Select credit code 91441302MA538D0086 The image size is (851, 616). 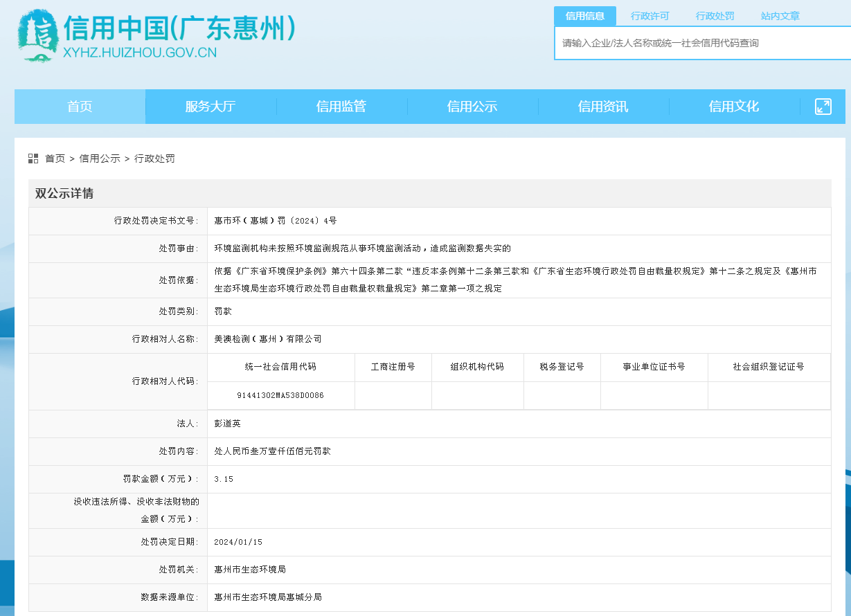(280, 395)
